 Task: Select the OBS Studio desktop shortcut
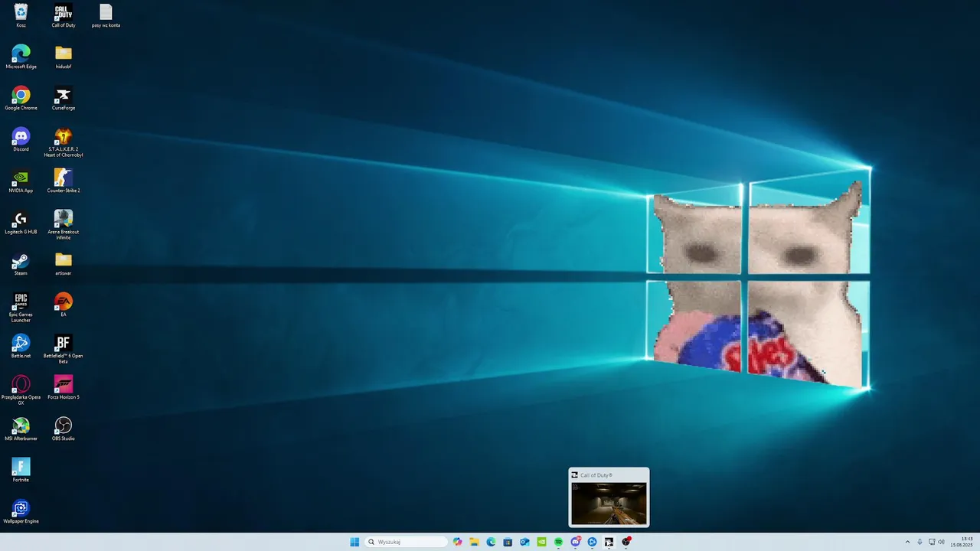pyautogui.click(x=64, y=429)
